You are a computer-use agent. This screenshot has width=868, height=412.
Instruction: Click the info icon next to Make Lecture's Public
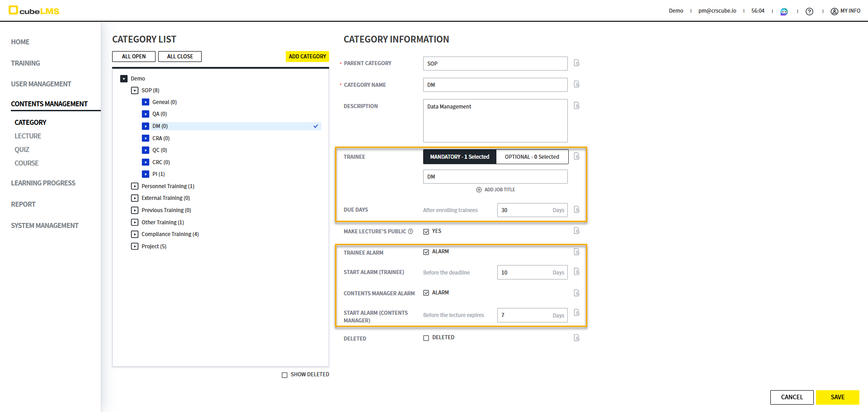pos(410,232)
